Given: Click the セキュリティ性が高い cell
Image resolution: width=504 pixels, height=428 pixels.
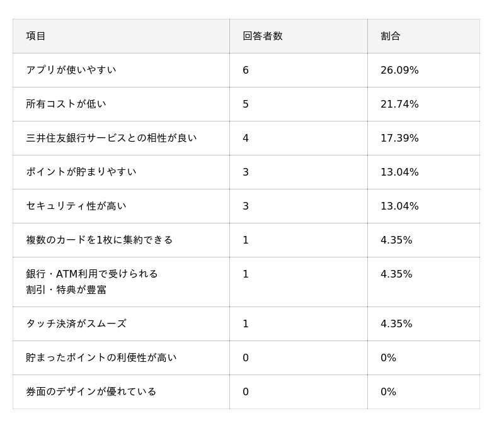Looking at the screenshot, I should (76, 206).
